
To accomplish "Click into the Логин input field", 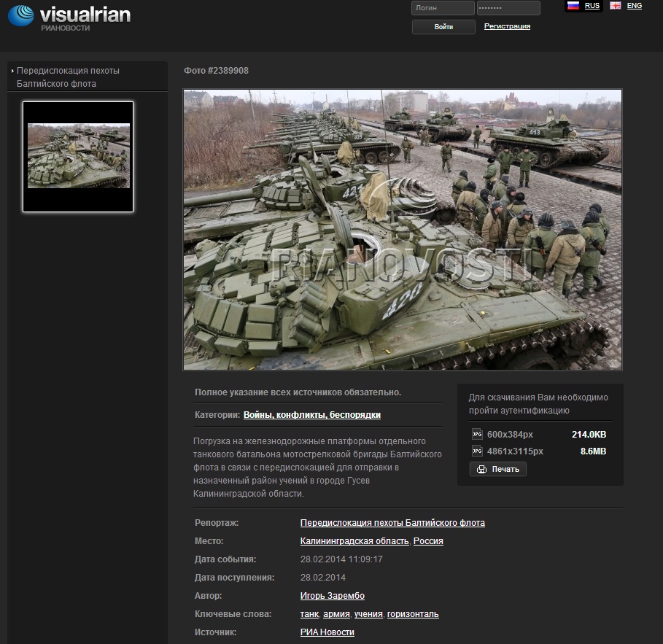I will pos(443,8).
